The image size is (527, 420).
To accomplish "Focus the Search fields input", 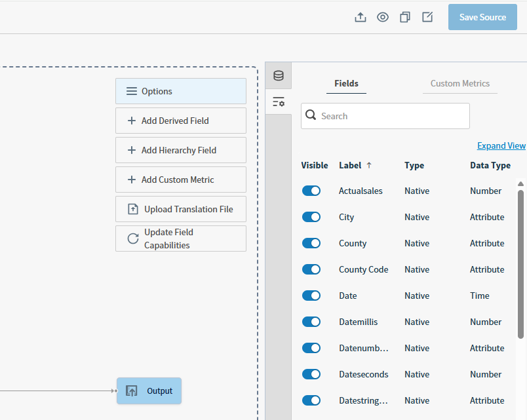I will point(385,116).
